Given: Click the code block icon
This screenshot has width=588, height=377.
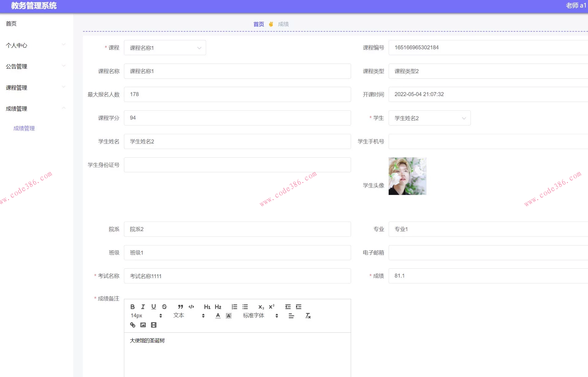Looking at the screenshot, I should pos(191,307).
